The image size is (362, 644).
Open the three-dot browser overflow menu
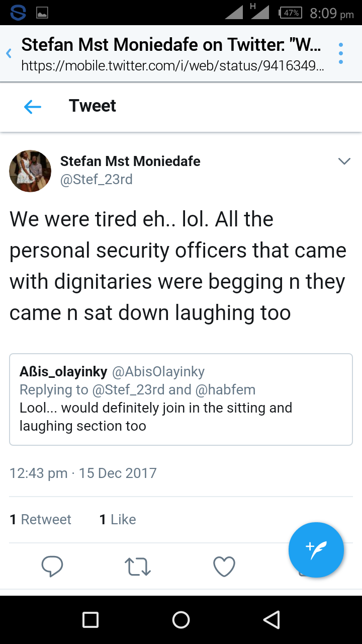point(341,53)
